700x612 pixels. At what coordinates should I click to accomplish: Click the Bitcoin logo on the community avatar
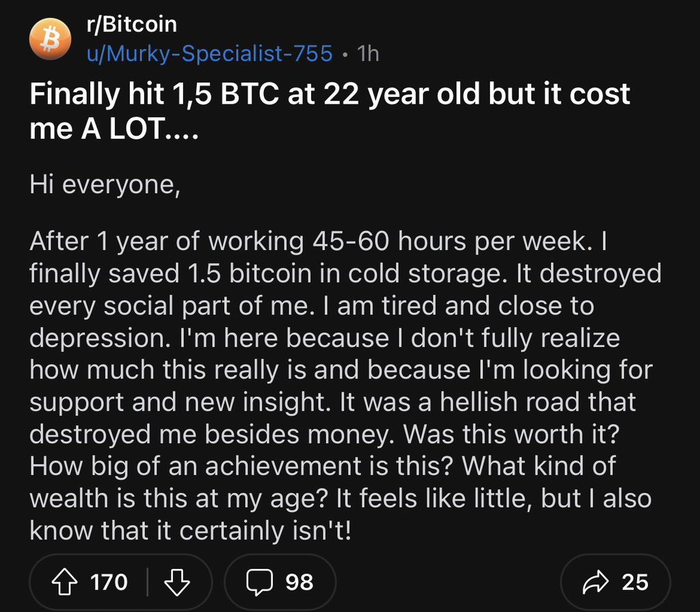[50, 38]
